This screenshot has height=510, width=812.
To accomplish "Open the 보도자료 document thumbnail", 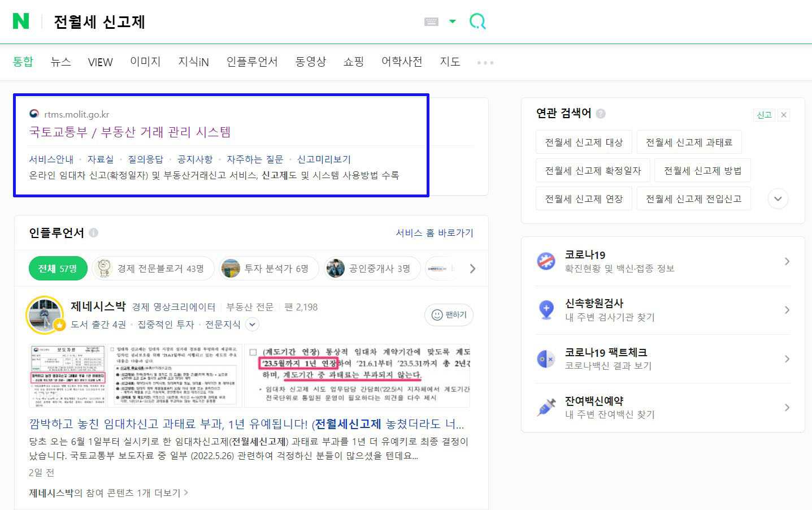I will (68, 375).
